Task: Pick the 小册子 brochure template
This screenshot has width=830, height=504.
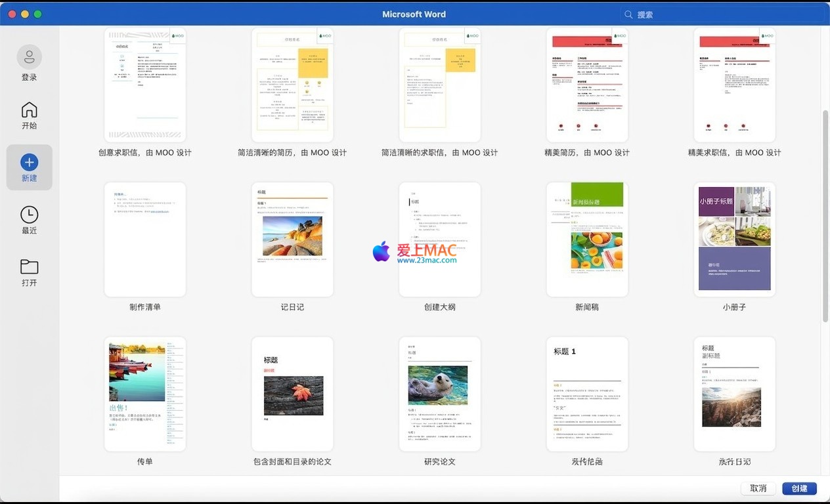Action: (734, 240)
